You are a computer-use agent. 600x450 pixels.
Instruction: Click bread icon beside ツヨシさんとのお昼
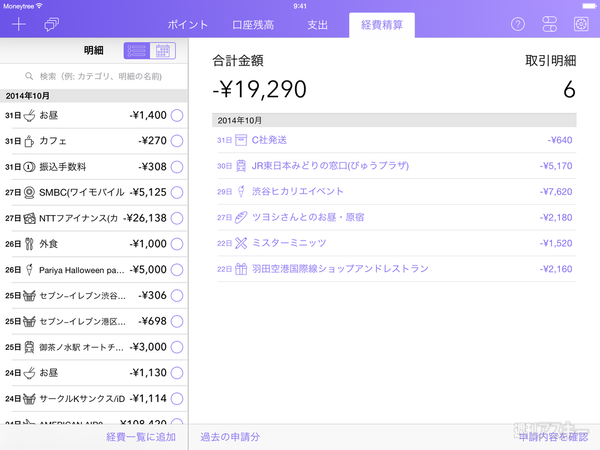click(x=241, y=217)
